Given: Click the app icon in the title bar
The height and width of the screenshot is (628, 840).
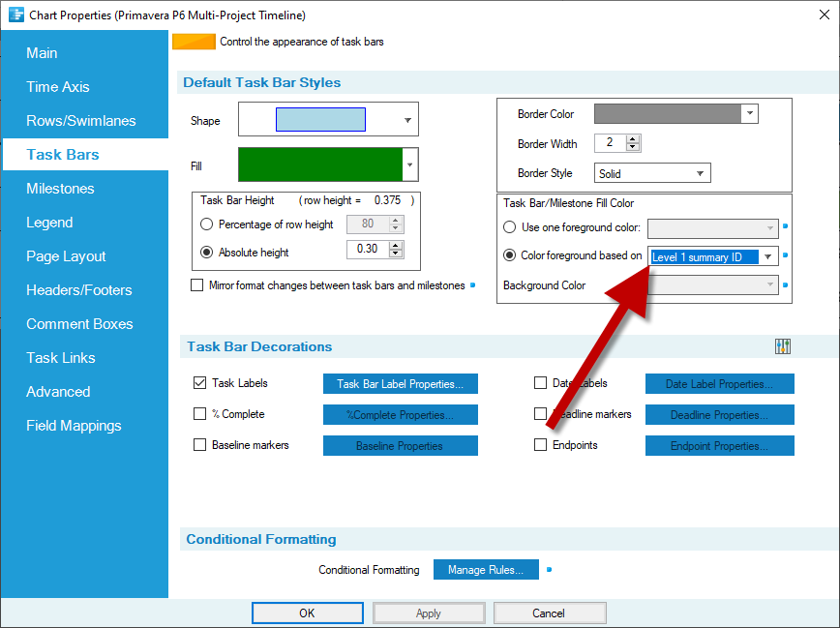Looking at the screenshot, I should click(x=16, y=15).
